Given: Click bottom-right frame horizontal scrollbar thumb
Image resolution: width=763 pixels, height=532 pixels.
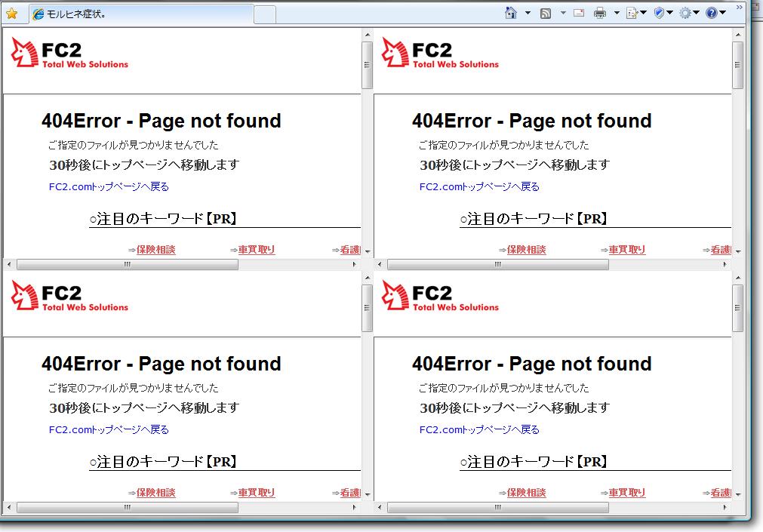Looking at the screenshot, I should tap(498, 507).
